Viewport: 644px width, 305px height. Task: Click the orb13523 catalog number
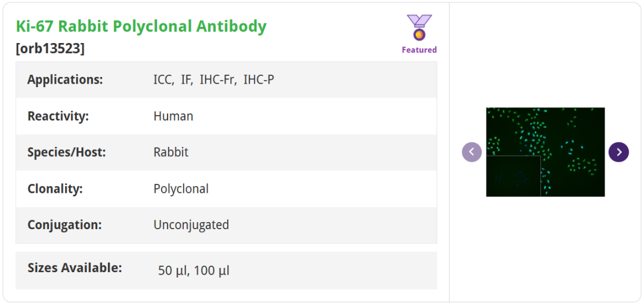[x=50, y=48]
